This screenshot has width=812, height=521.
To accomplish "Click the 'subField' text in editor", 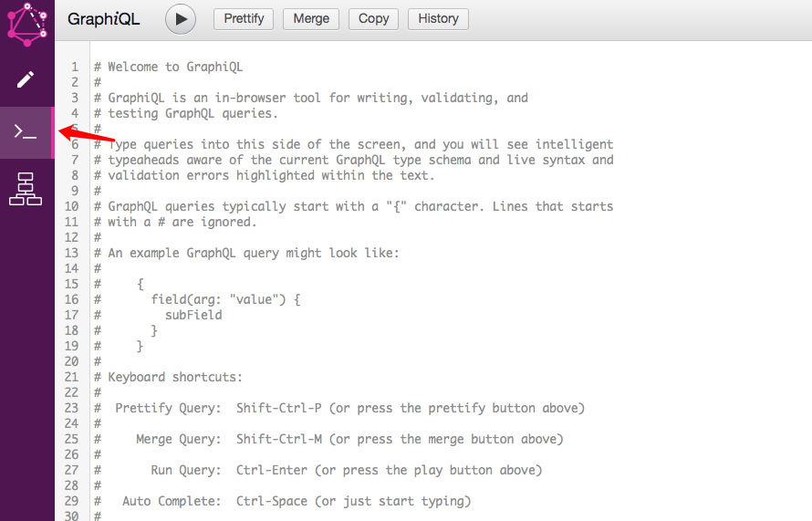I will (x=193, y=315).
